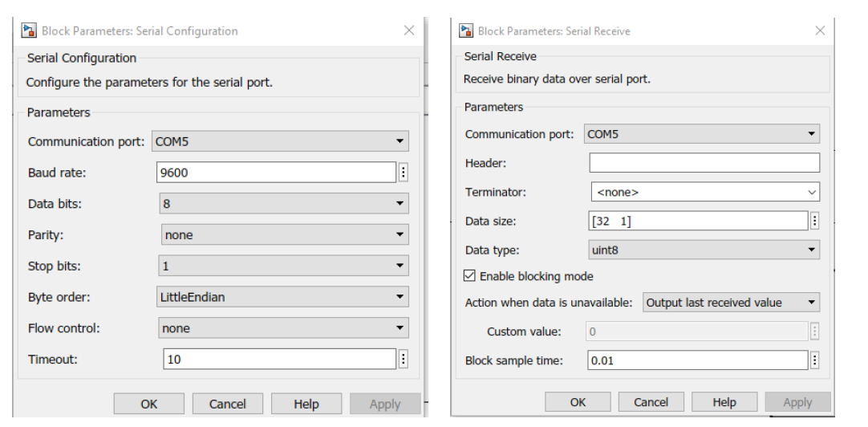Click the Serial Configuration window title icon
Viewport: 868px width, 427px height.
(x=29, y=31)
